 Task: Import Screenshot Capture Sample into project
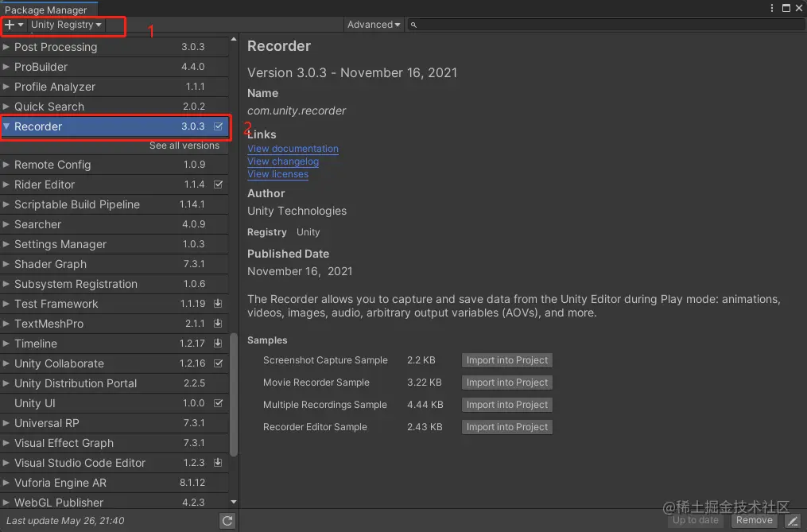507,360
